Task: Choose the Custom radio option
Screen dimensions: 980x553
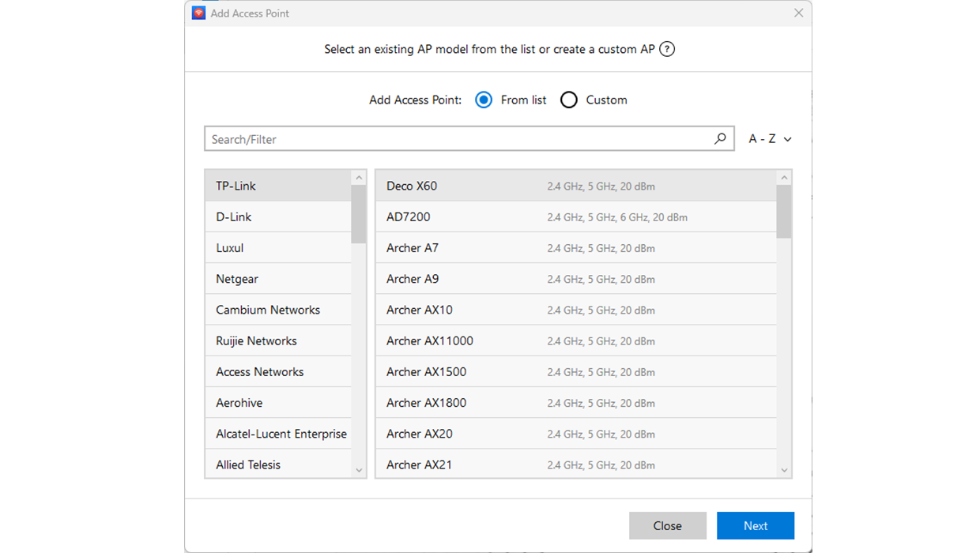Action: point(569,100)
